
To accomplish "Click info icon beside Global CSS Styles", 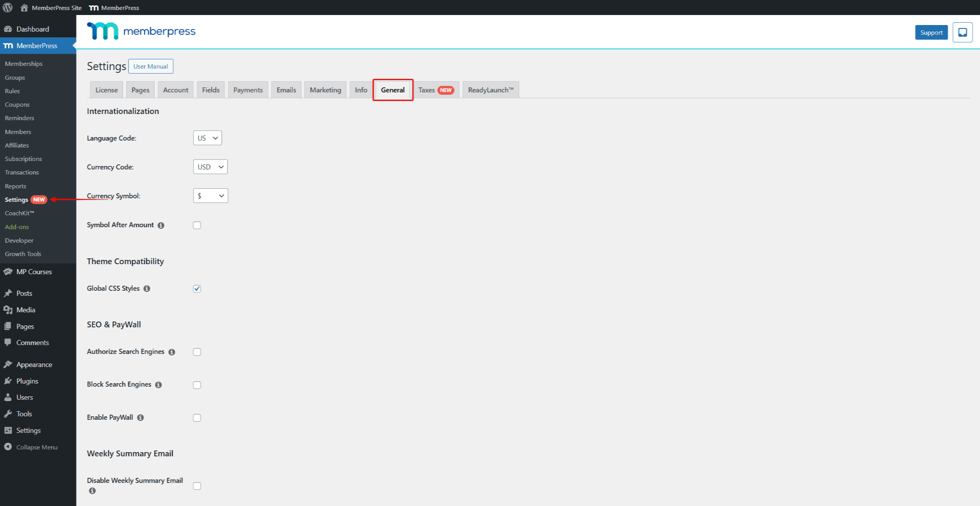I will tap(147, 288).
